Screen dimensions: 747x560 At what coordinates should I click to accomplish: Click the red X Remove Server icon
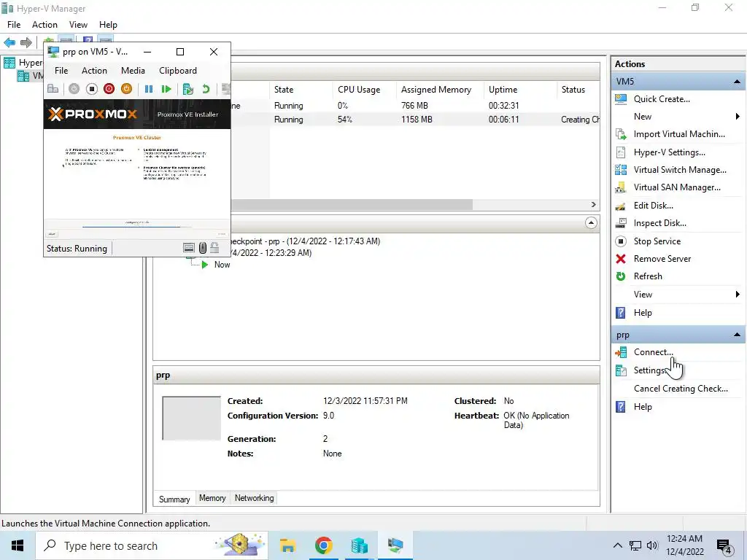(x=621, y=259)
